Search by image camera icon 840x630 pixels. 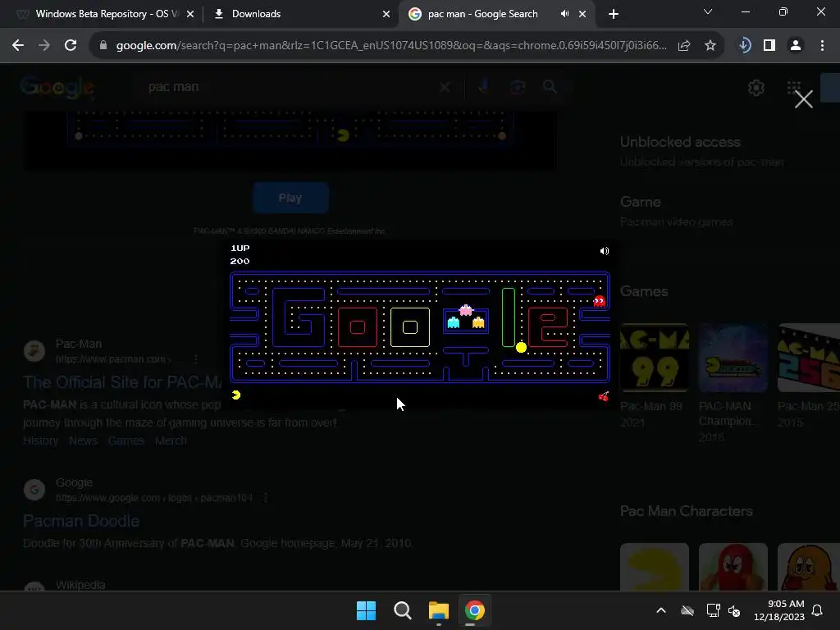pyautogui.click(x=518, y=87)
